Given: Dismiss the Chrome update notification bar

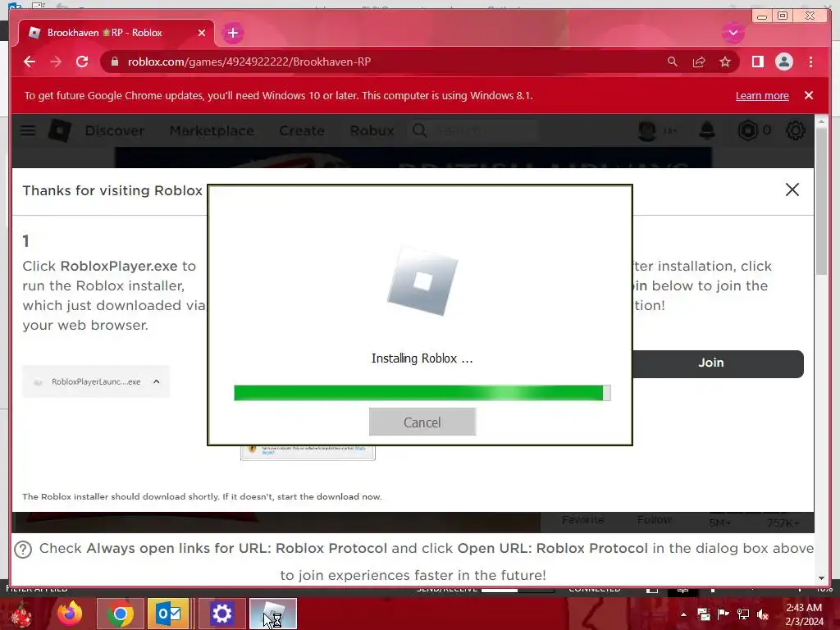Looking at the screenshot, I should click(x=808, y=95).
